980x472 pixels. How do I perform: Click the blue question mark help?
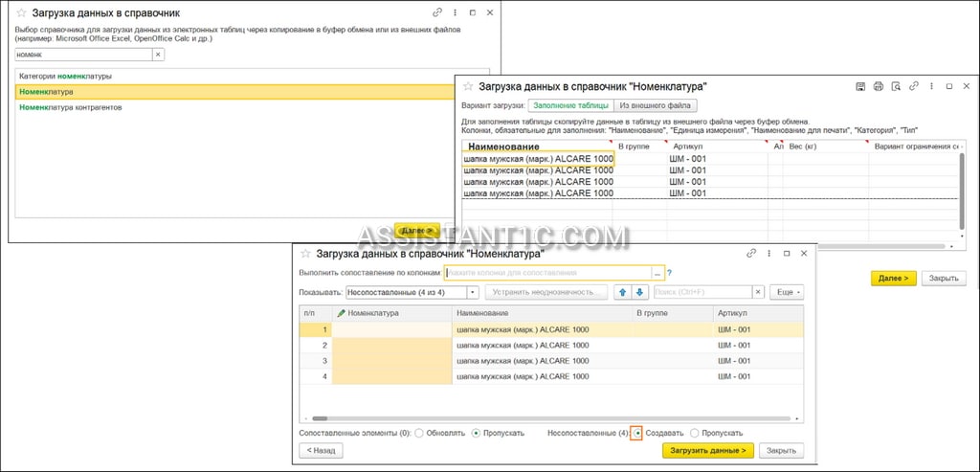pos(669,273)
